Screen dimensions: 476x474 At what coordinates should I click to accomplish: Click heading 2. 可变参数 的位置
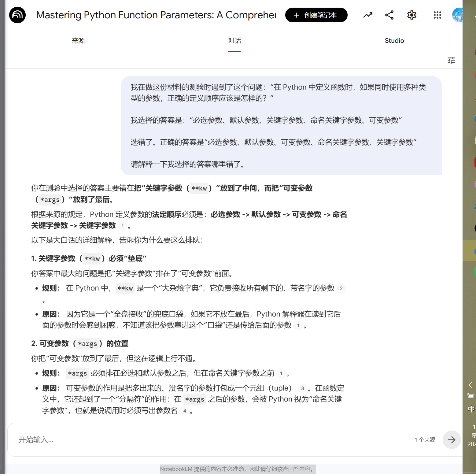point(79,344)
